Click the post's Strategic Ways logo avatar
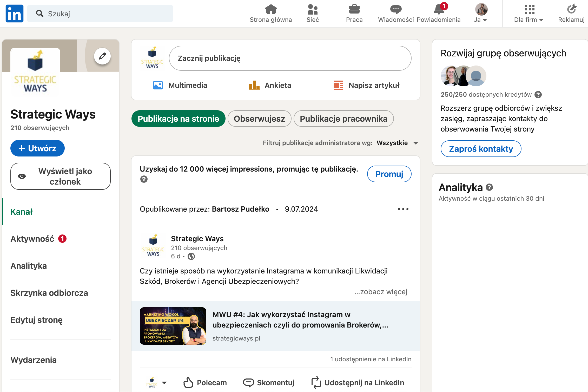This screenshot has width=588, height=392. coord(153,245)
